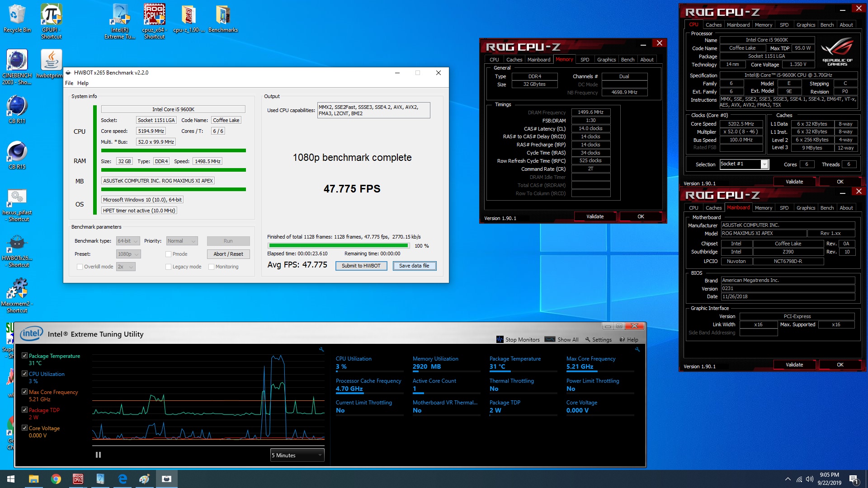Click the Windows Start button
The width and height of the screenshot is (868, 488).
(11, 479)
